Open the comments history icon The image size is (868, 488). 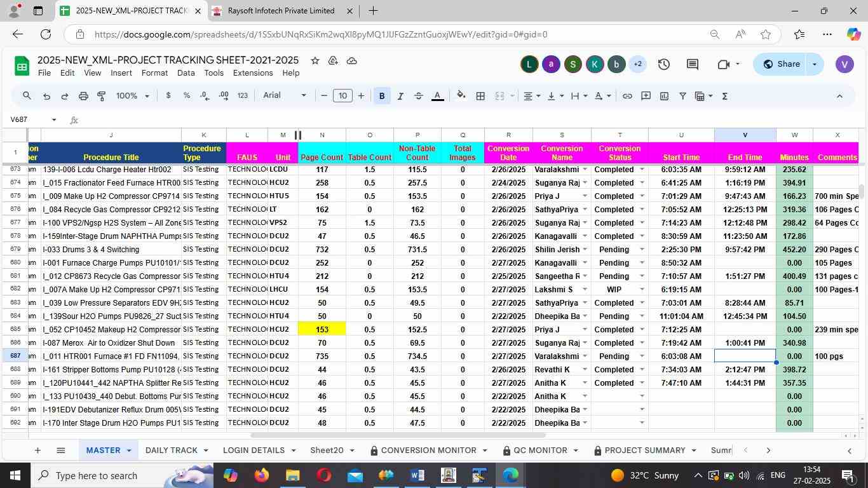click(693, 64)
